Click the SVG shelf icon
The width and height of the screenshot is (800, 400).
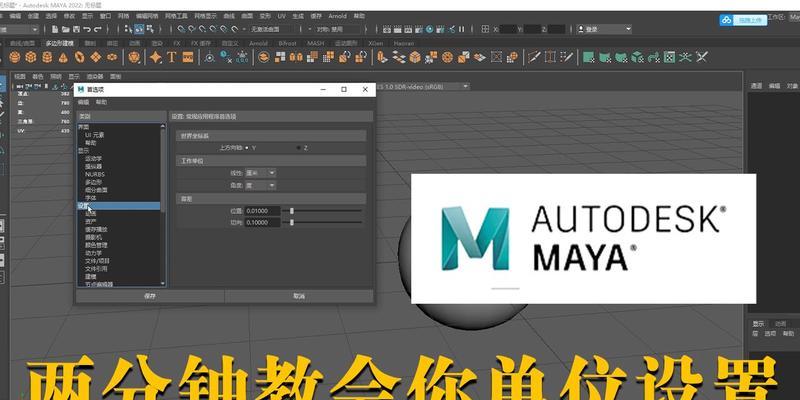click(x=188, y=57)
